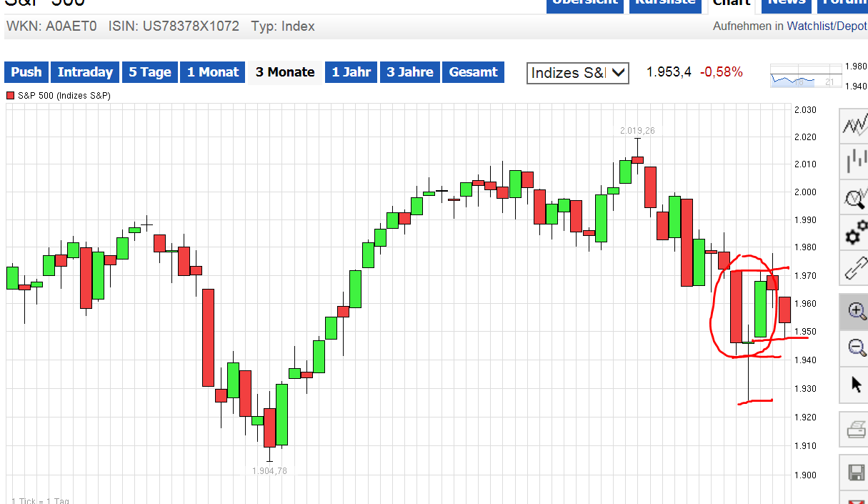Print the chart with printer icon

pyautogui.click(x=854, y=430)
